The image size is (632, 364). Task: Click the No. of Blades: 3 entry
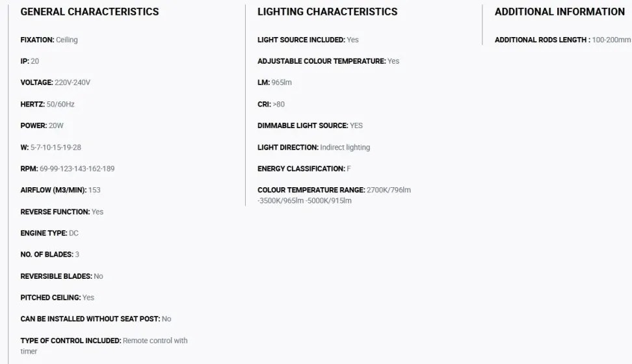pos(50,255)
